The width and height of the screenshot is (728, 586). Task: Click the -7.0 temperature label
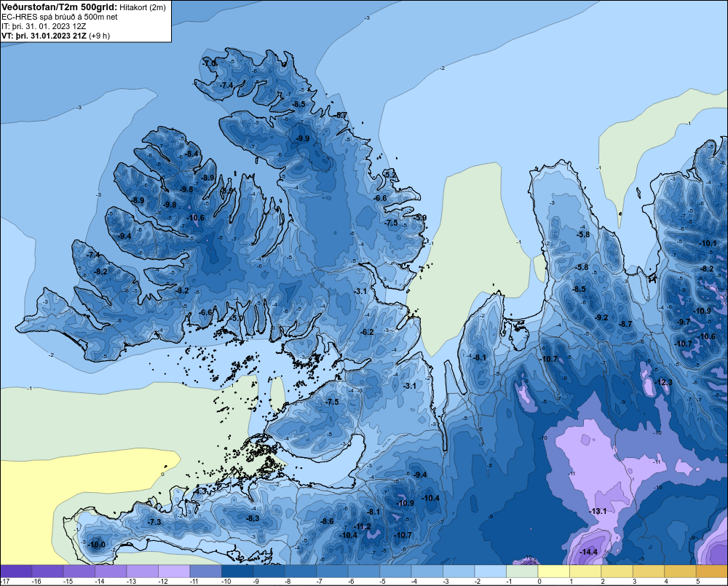tap(210, 63)
